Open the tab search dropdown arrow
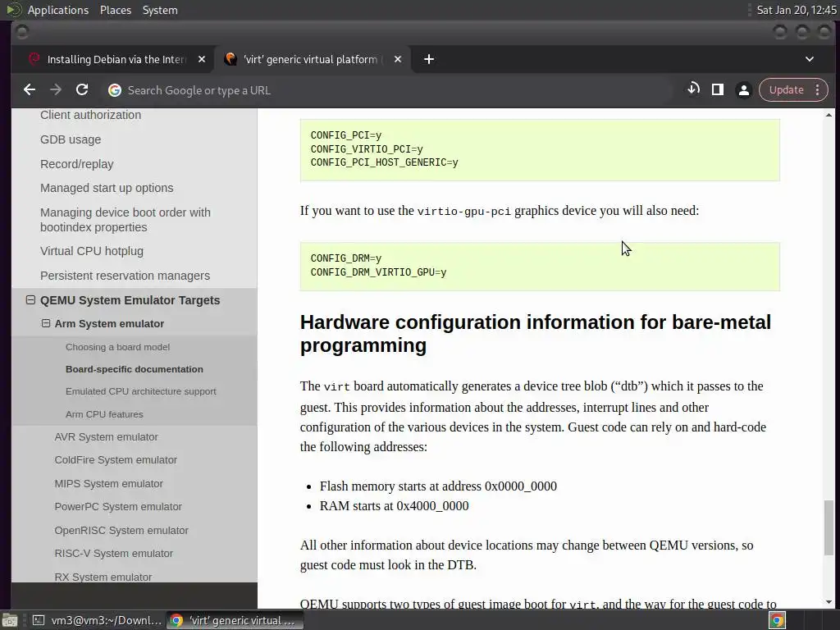840x630 pixels. pyautogui.click(x=810, y=59)
